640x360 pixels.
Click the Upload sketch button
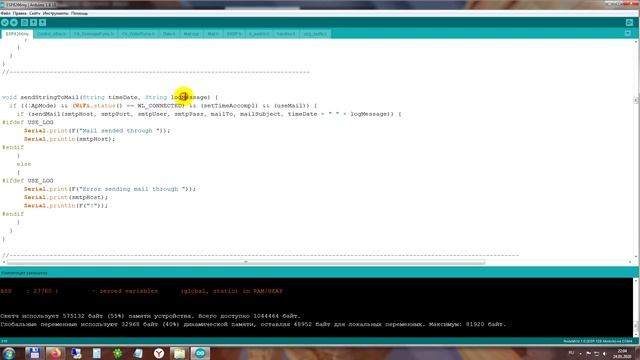[x=14, y=22]
